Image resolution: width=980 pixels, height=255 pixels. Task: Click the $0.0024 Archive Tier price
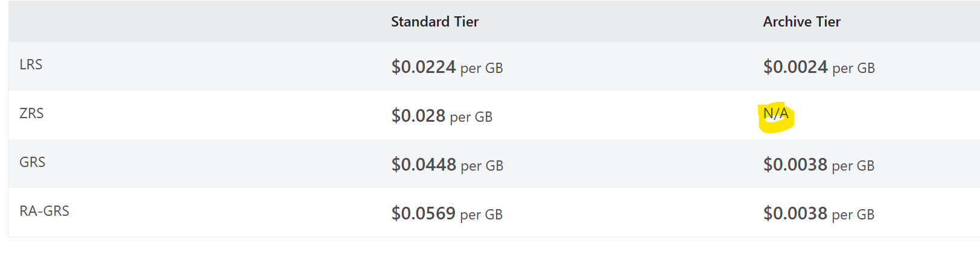click(x=795, y=67)
